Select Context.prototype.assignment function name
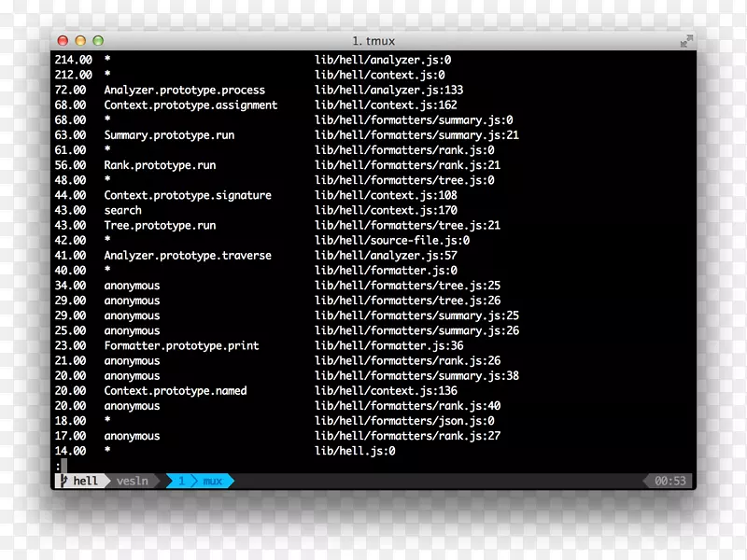The image size is (747, 560). (190, 105)
